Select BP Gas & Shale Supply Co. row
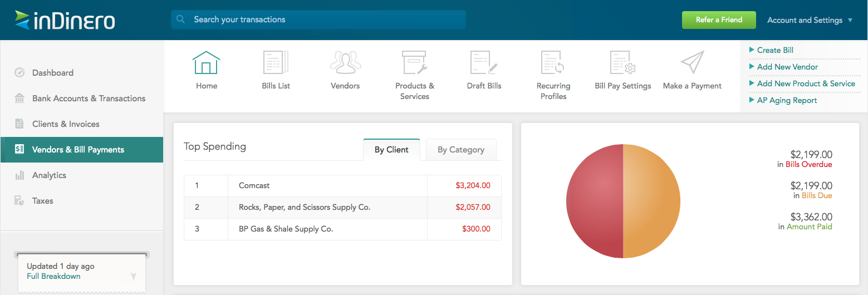Screen dimensions: 868x295 coord(342,229)
